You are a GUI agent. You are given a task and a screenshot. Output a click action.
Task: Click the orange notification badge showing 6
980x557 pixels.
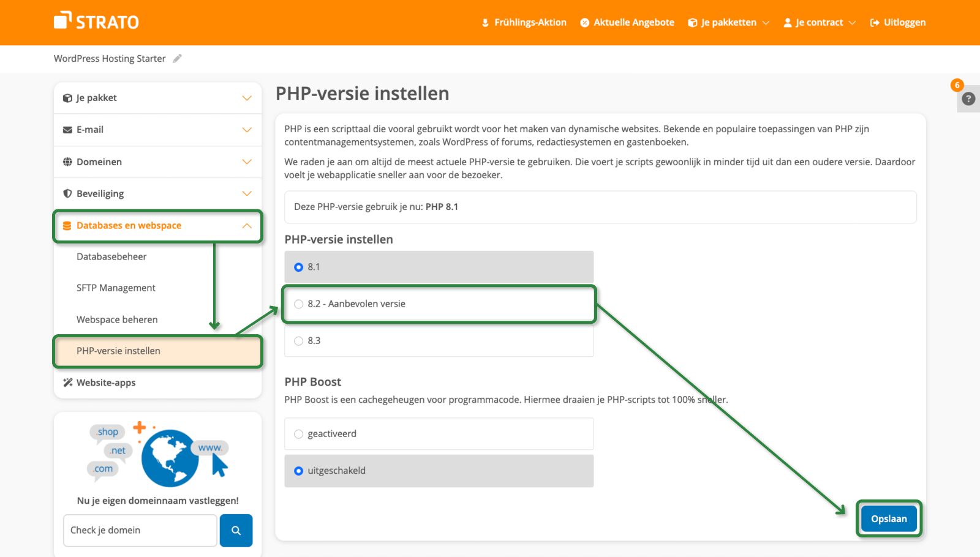point(957,86)
